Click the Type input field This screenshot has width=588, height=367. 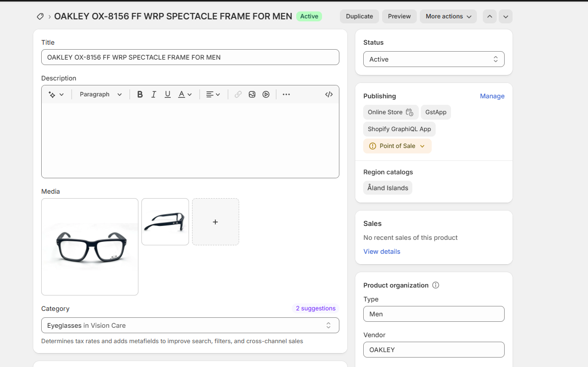[x=434, y=314]
